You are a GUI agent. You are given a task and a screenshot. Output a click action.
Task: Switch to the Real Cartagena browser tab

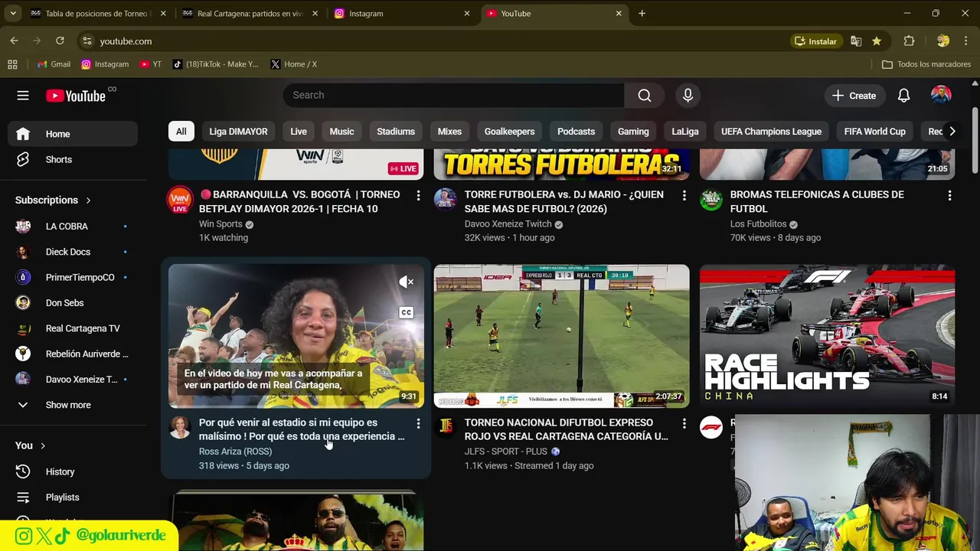[250, 13]
